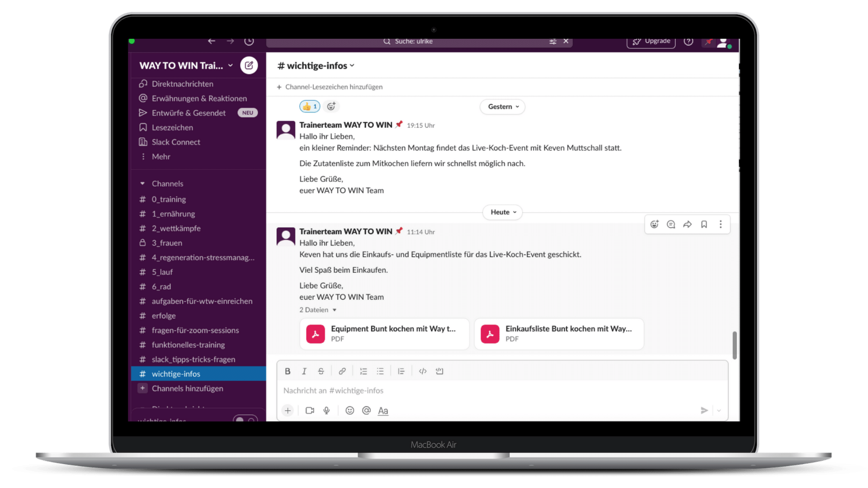The image size is (868, 488).
Task: Start an ordered list
Action: coord(363,371)
